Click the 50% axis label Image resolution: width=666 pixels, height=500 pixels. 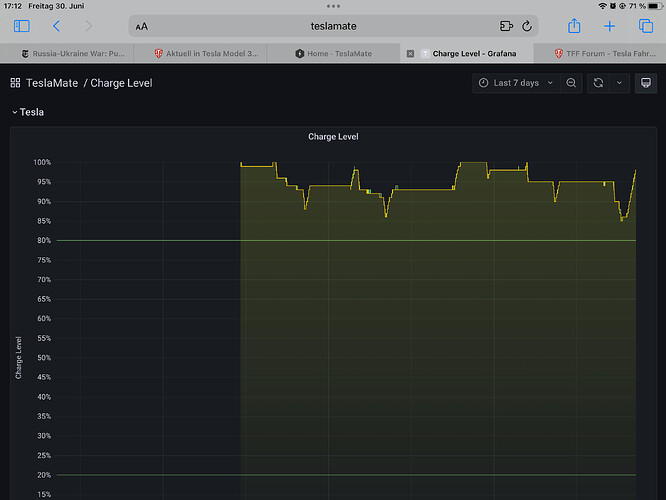tap(44, 358)
